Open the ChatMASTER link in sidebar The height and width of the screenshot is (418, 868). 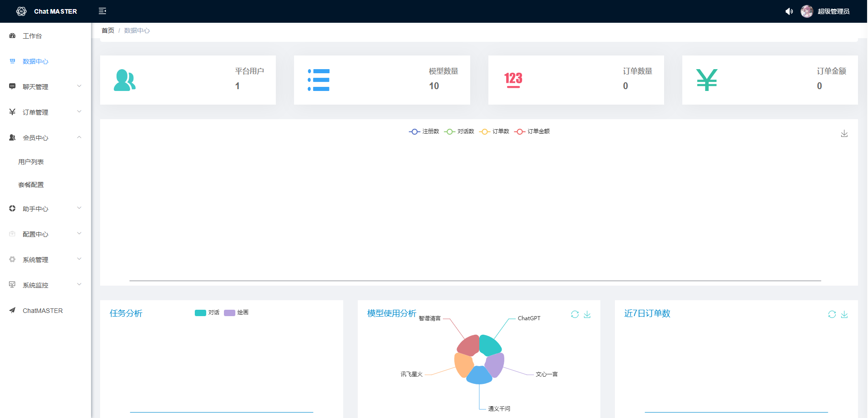(43, 311)
